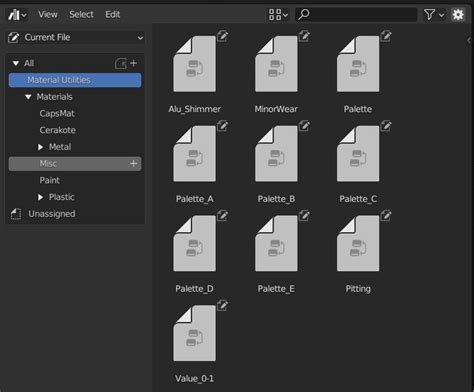Select the Material Utilities catalog
This screenshot has height=392, width=474.
pos(75,80)
